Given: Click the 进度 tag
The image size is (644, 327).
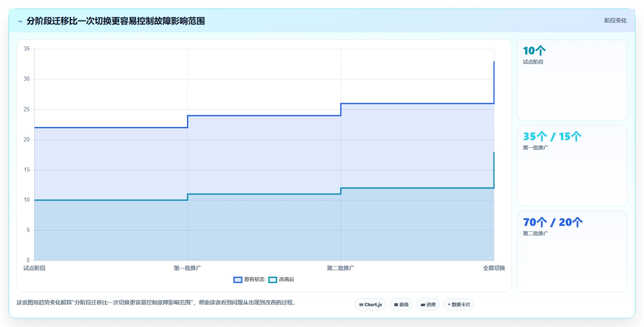Looking at the screenshot, I should [428, 304].
